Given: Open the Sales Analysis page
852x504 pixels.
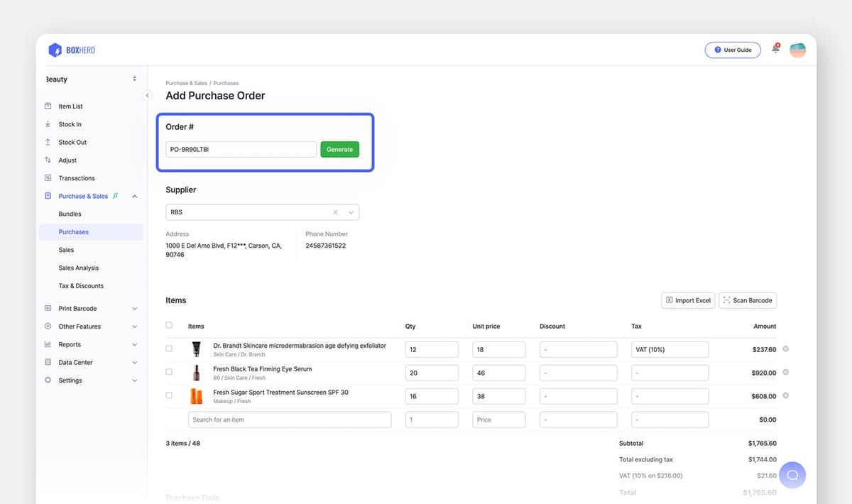Looking at the screenshot, I should [78, 268].
